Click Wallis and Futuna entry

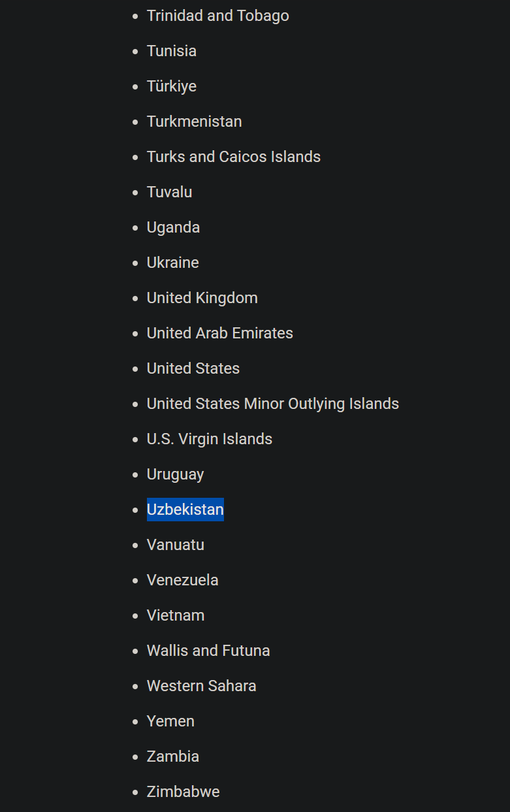tap(208, 651)
